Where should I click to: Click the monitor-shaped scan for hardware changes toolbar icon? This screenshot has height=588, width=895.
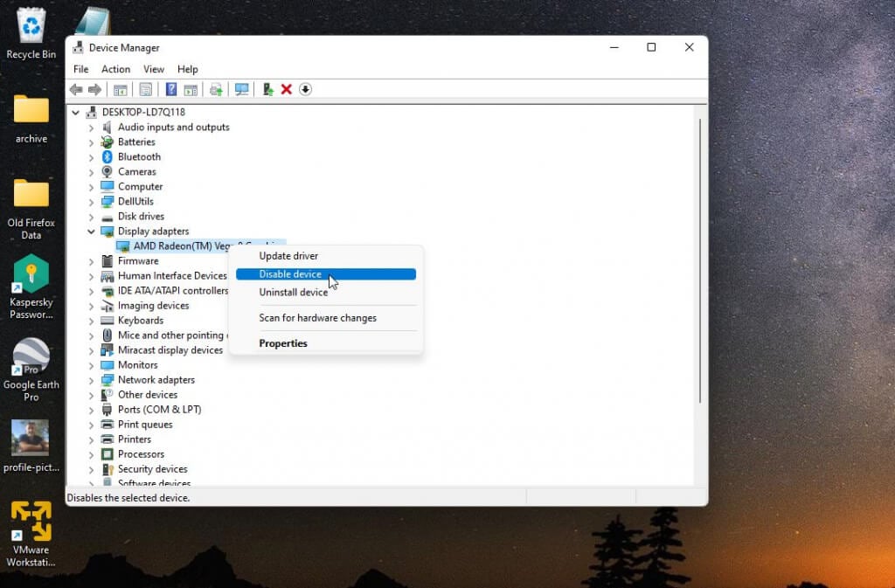coord(241,89)
